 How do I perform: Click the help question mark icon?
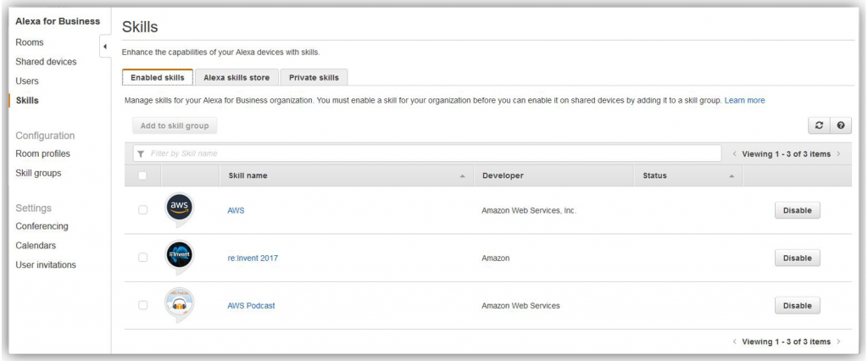(x=840, y=125)
